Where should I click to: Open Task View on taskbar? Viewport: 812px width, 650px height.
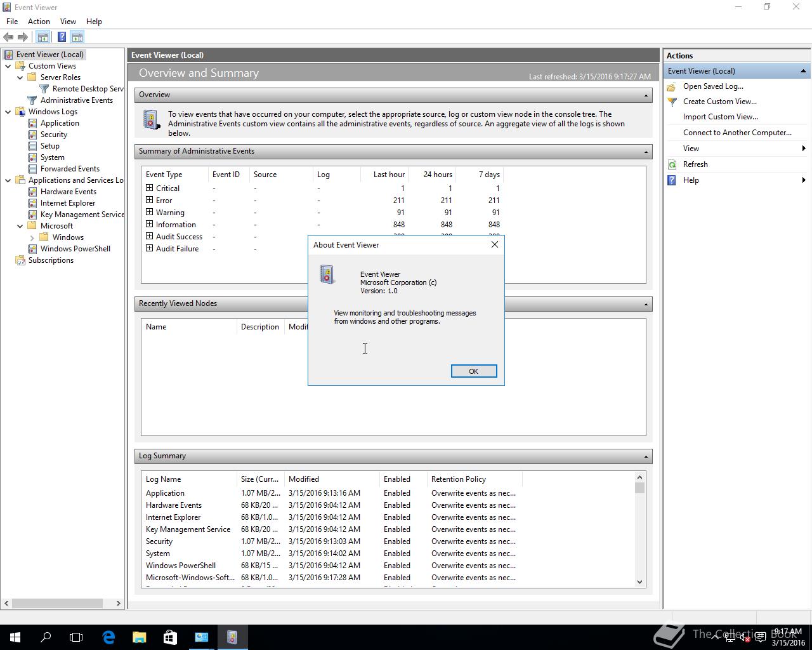(x=76, y=637)
